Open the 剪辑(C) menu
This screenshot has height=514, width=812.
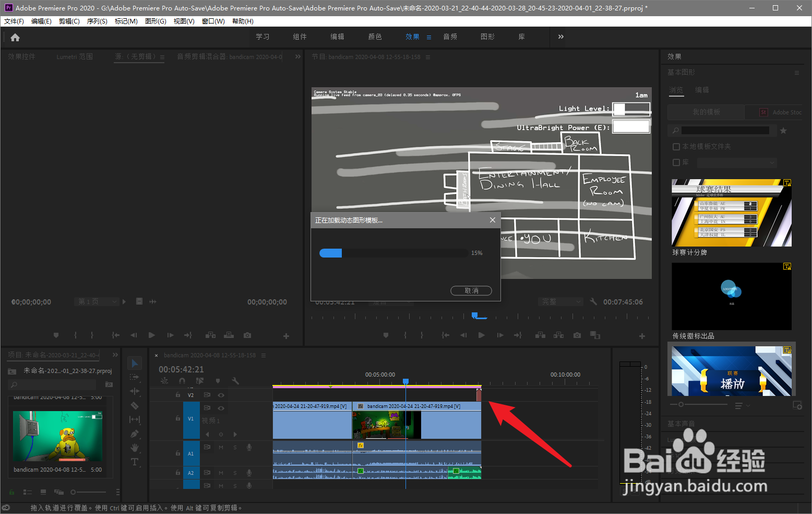point(69,21)
